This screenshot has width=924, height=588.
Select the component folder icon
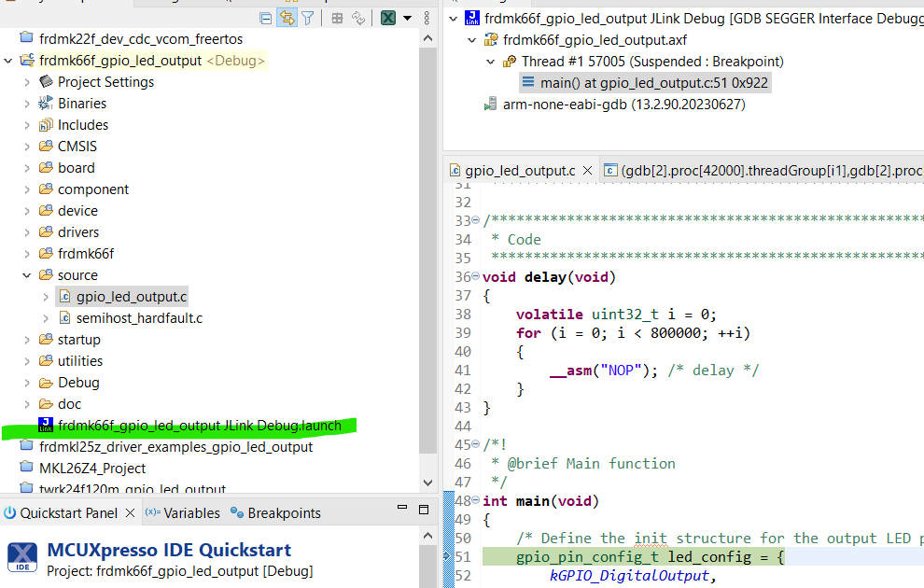46,189
